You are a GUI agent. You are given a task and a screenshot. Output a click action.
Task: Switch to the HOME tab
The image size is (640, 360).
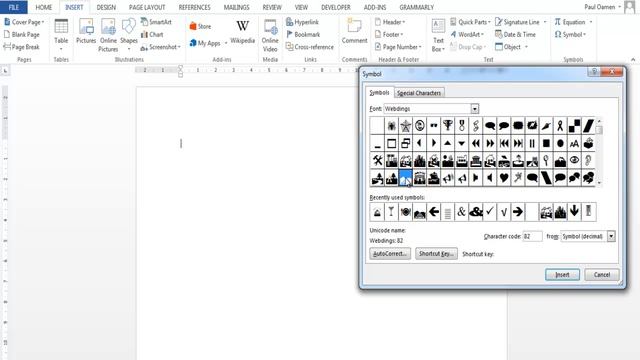click(44, 7)
